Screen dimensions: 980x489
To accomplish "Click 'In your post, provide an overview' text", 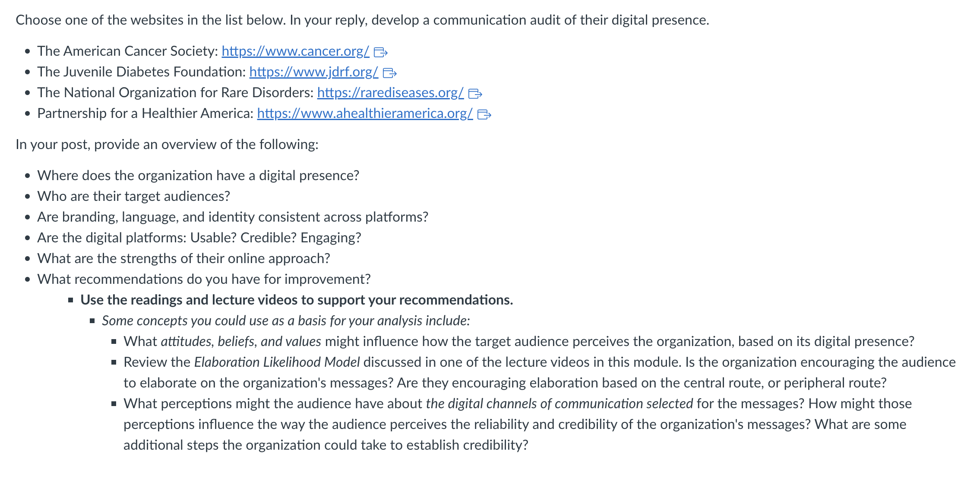I will click(167, 145).
